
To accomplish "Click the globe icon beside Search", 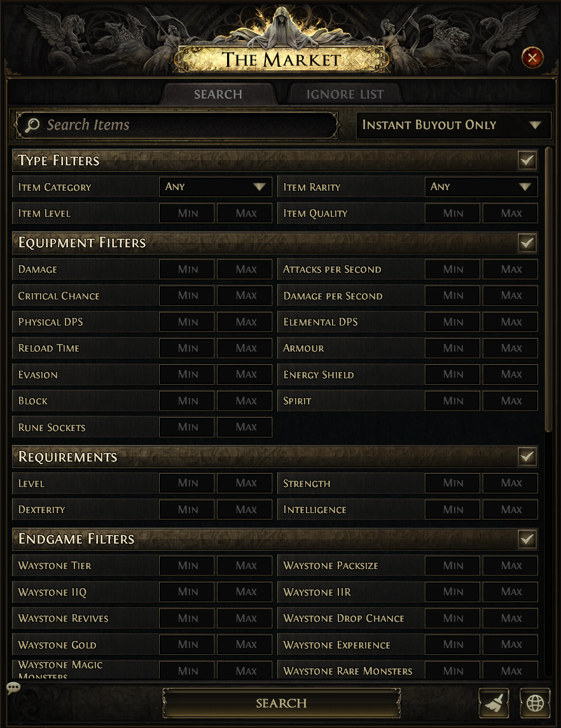I will [x=535, y=702].
